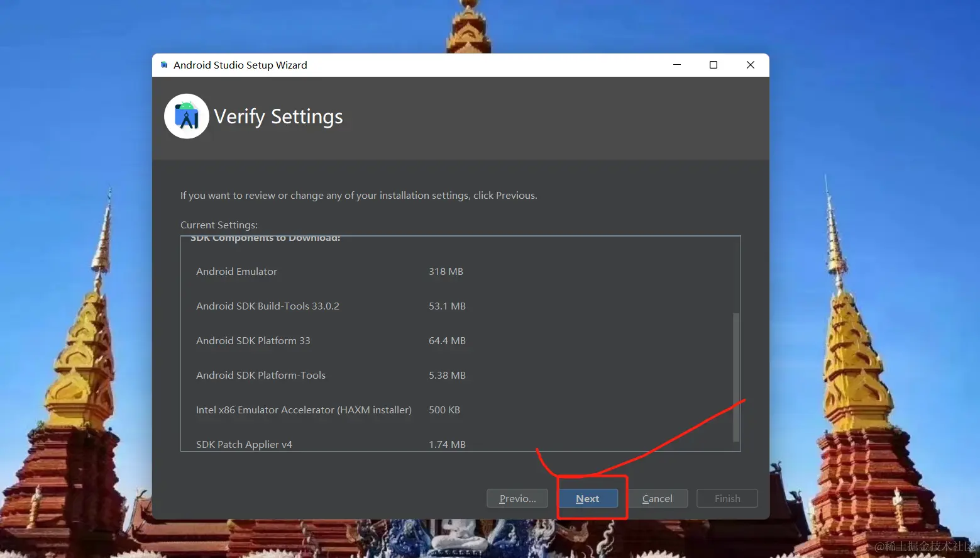Click the Android Studio Setup Wizard title text

(x=240, y=65)
